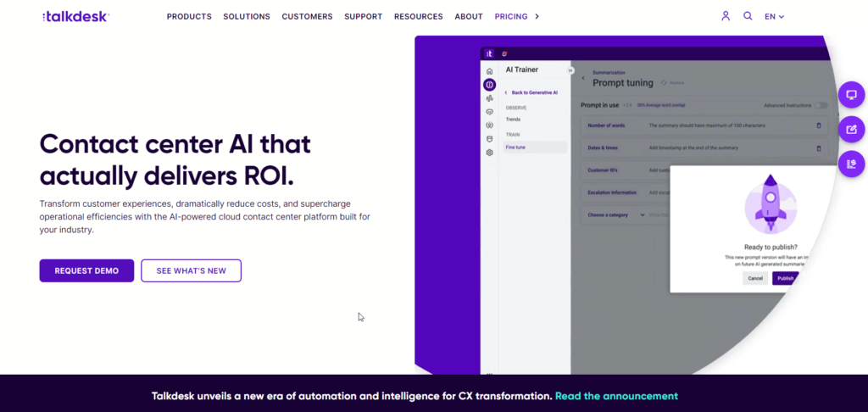Image resolution: width=868 pixels, height=412 pixels.
Task: Click the shield icon in app sidebar
Action: pyautogui.click(x=489, y=139)
